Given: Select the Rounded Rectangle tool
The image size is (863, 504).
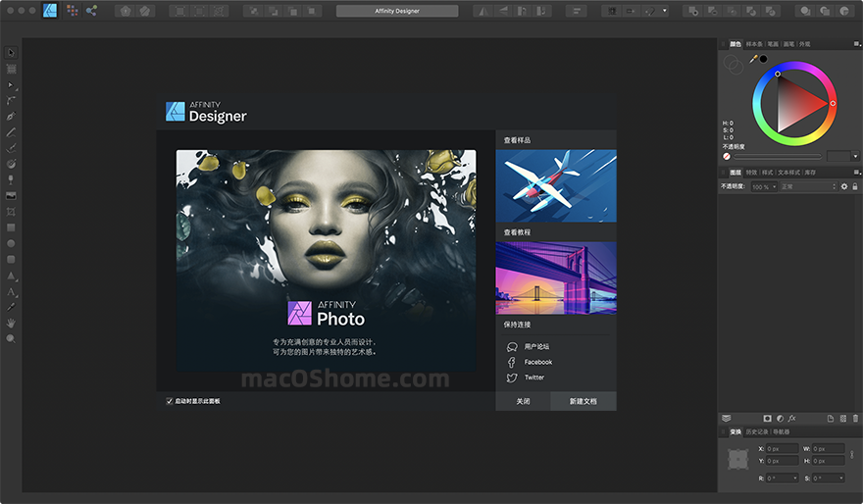Looking at the screenshot, I should click(11, 259).
